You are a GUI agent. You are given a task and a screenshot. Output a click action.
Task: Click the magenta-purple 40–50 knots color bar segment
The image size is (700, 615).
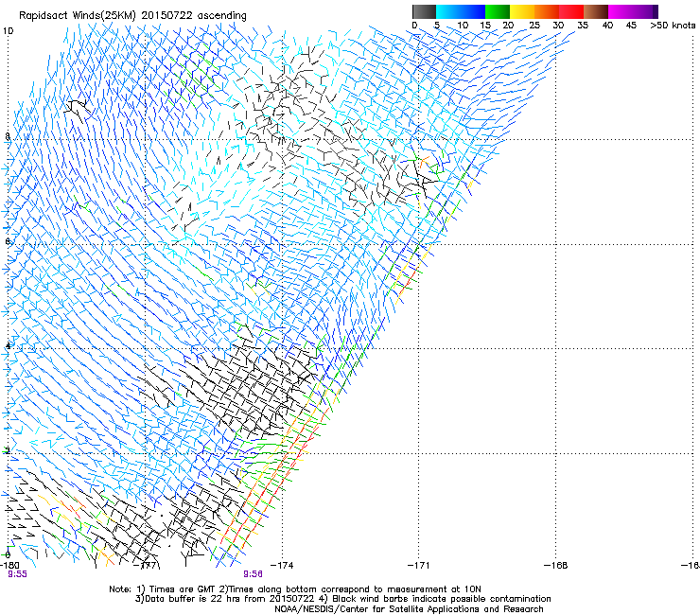point(633,11)
